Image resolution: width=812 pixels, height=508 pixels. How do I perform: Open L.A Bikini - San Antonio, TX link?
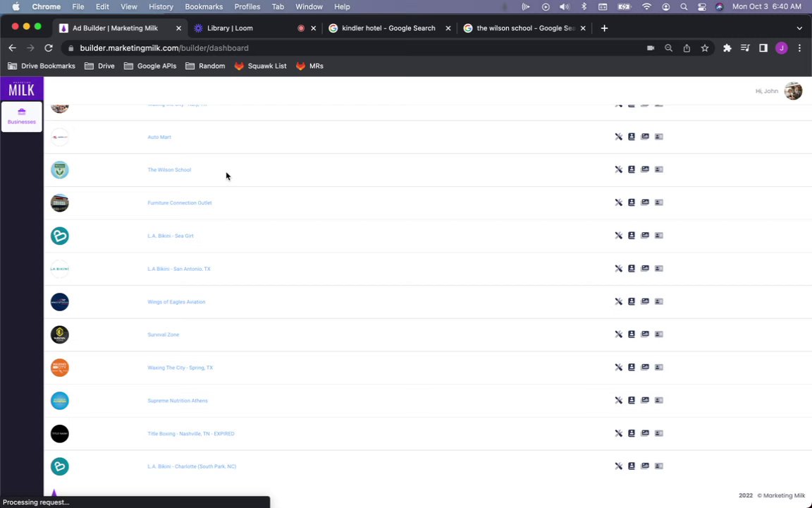tap(178, 269)
